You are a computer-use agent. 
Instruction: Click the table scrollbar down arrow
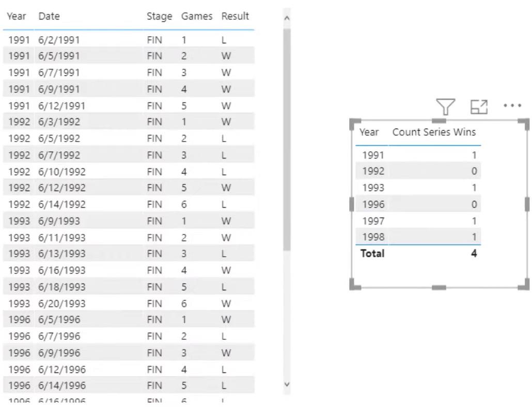[x=287, y=384]
